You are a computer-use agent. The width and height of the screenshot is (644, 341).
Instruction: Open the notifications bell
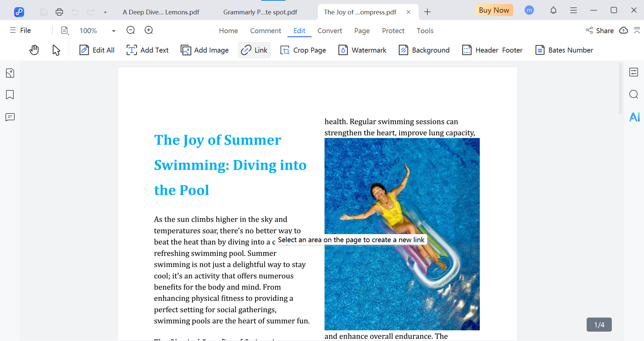pos(553,10)
